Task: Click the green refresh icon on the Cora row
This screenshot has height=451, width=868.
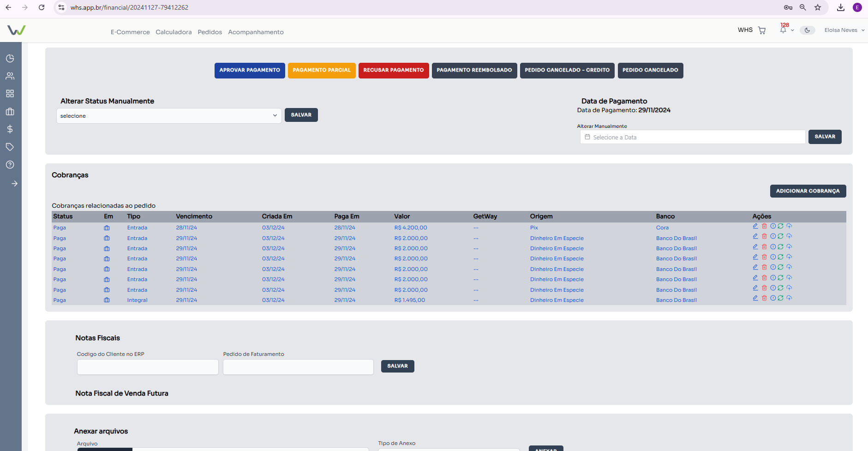Action: [x=780, y=226]
